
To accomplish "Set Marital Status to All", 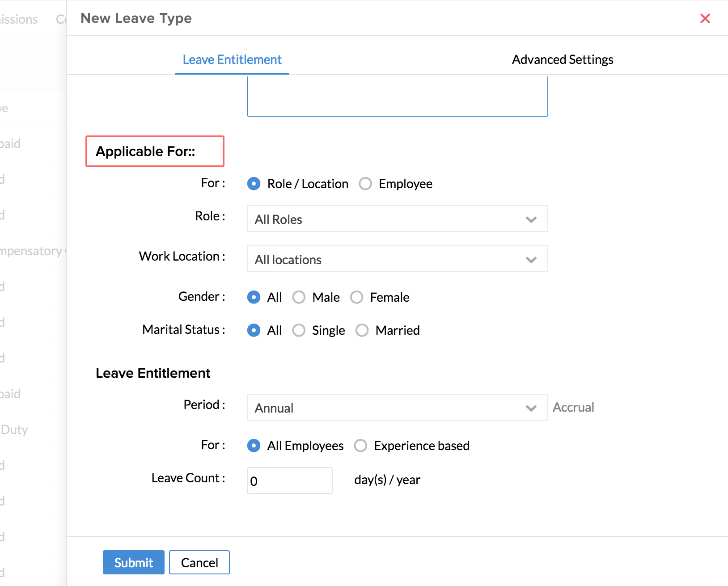I will [254, 330].
